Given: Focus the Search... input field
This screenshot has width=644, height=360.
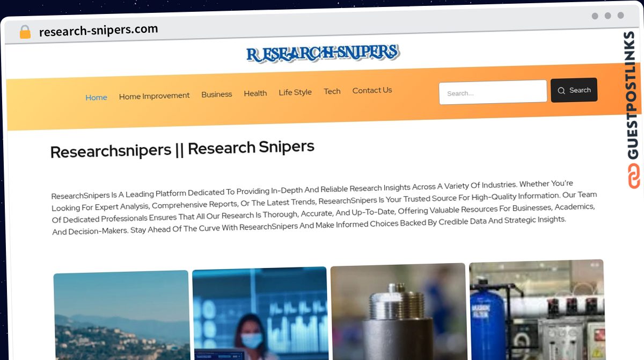Looking at the screenshot, I should (493, 92).
